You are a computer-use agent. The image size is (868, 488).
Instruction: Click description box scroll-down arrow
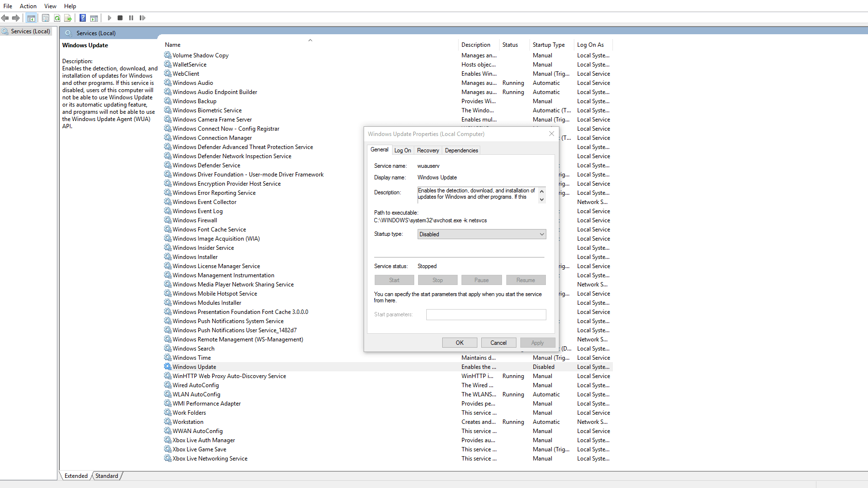coord(542,199)
